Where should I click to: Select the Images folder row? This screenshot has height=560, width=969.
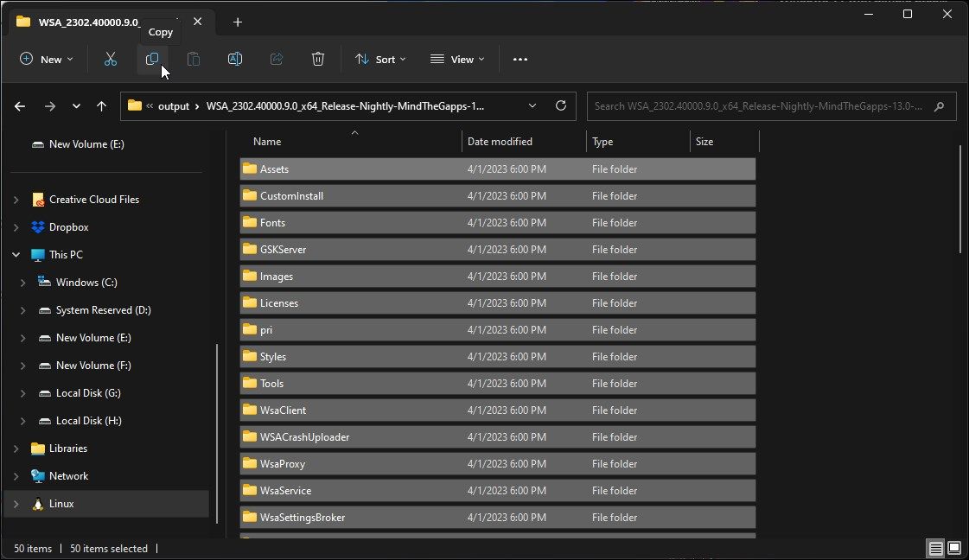point(498,277)
